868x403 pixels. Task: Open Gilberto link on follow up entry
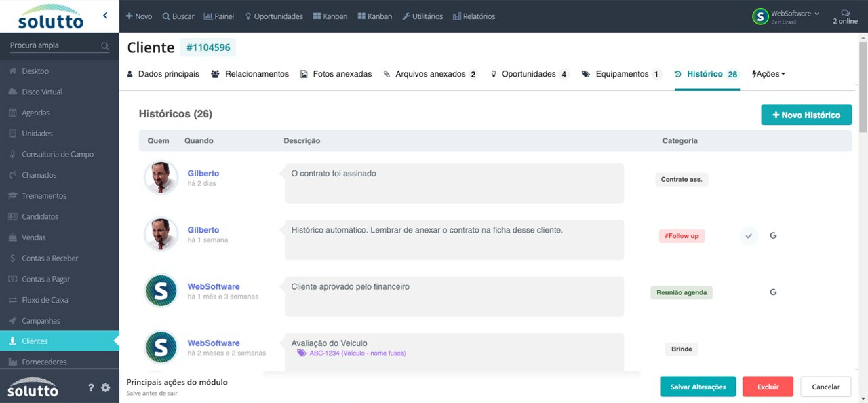click(203, 230)
